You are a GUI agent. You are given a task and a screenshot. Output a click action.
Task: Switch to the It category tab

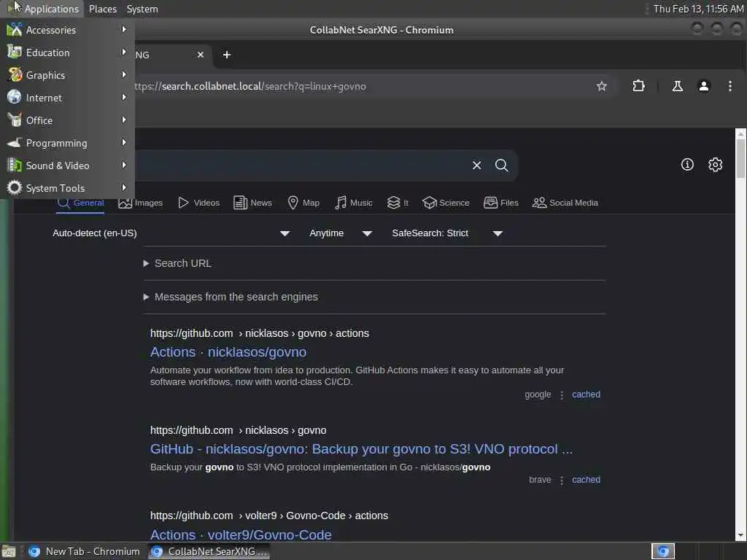click(x=398, y=203)
